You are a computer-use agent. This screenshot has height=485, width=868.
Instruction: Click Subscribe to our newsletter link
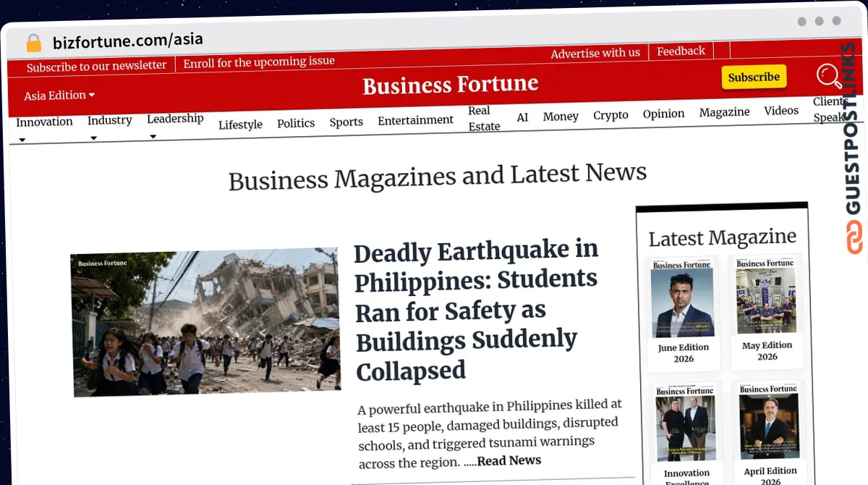[x=96, y=66]
